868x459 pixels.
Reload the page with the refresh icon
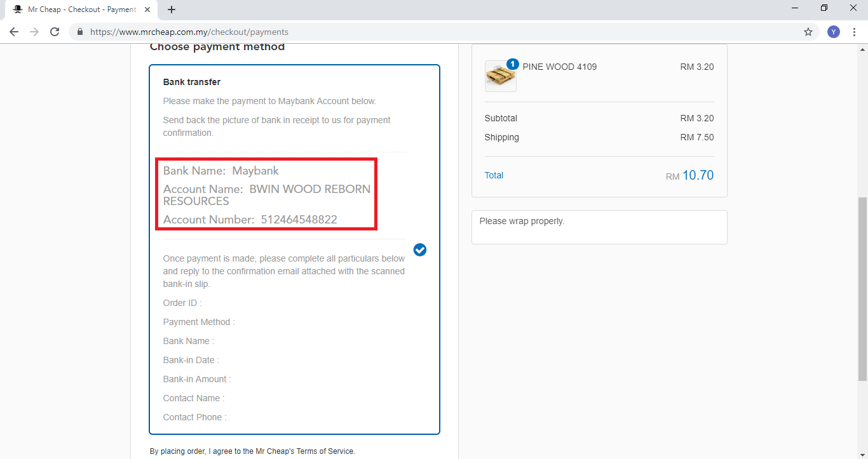coord(55,32)
